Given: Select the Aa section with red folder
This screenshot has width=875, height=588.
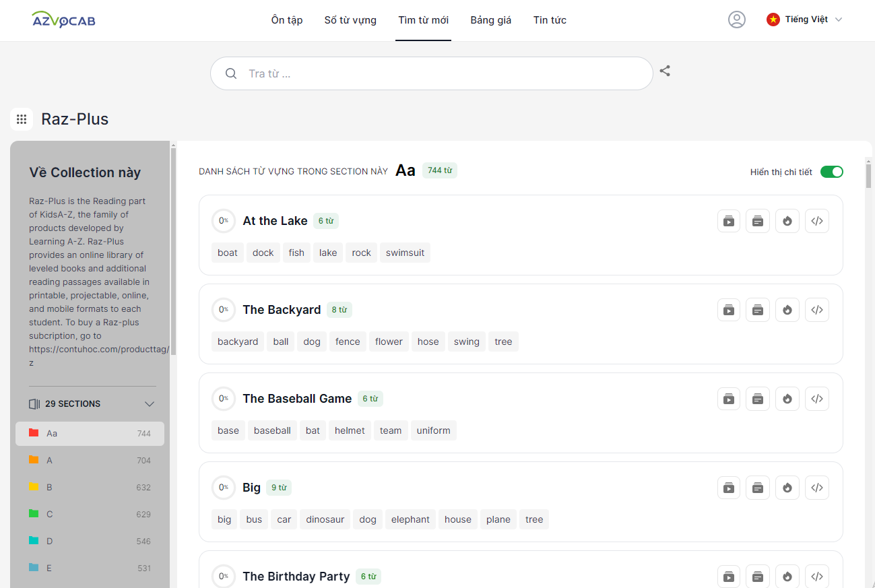Looking at the screenshot, I should [90, 434].
